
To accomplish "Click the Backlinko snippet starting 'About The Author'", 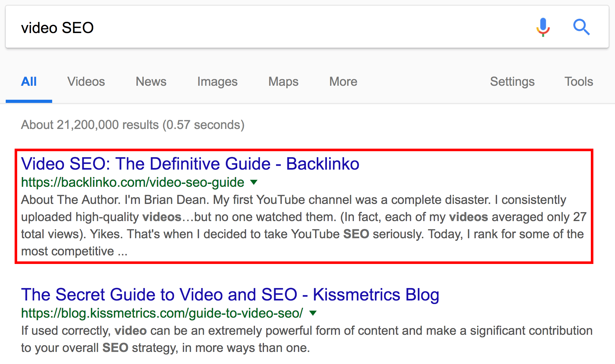I will coord(304,226).
